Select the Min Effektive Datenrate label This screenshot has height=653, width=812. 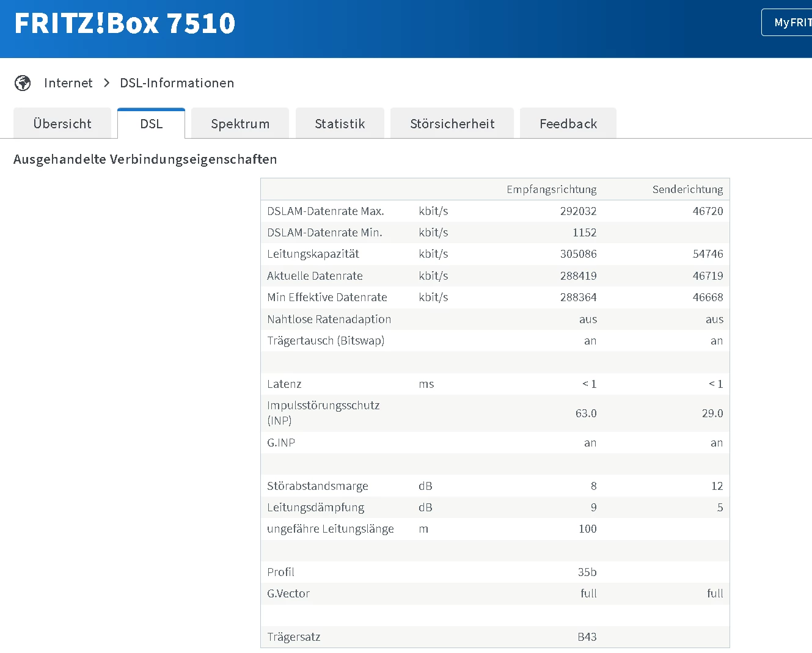pos(327,297)
